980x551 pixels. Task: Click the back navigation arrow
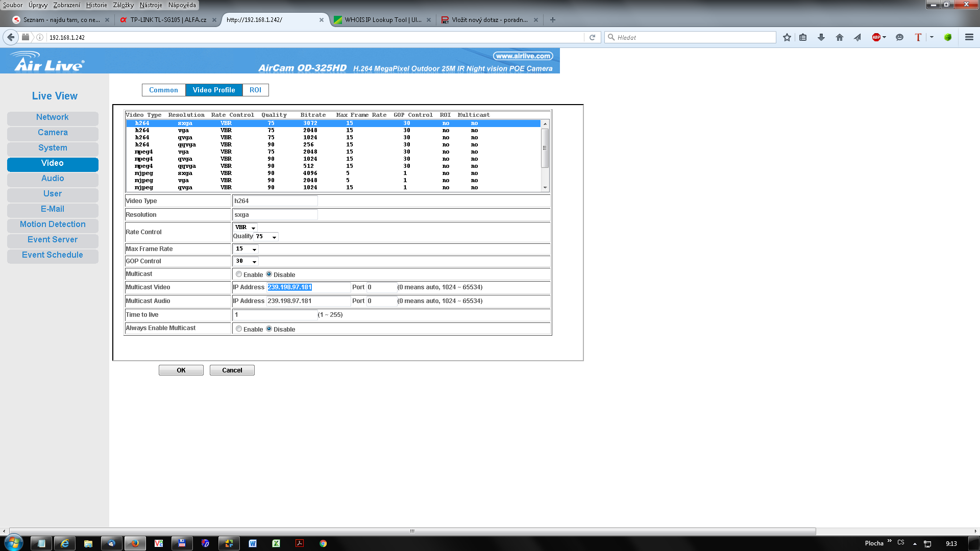click(11, 37)
